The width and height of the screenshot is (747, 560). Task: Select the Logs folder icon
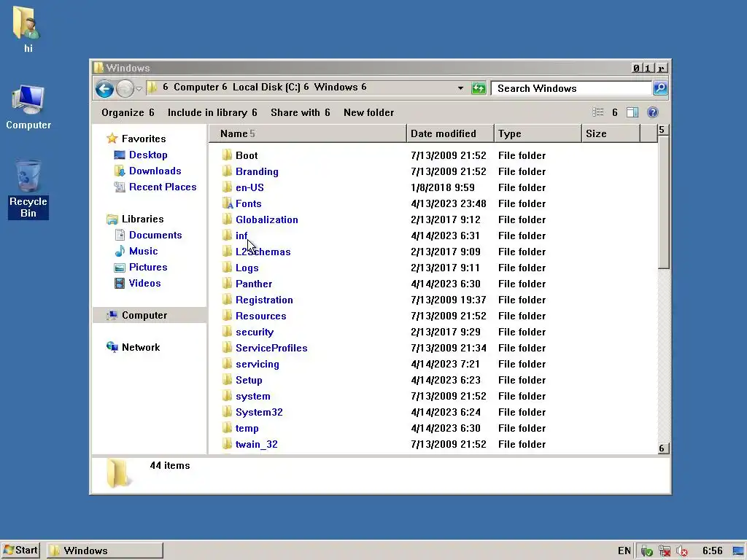point(228,268)
